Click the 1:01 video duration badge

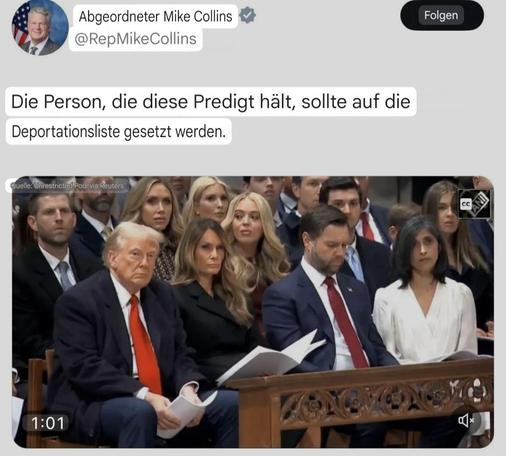click(47, 423)
